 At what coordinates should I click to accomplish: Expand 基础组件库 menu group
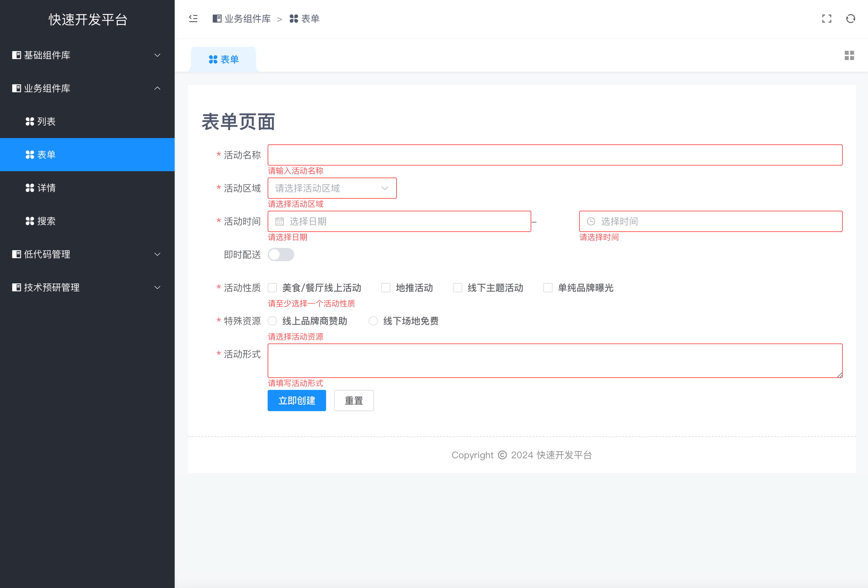pyautogui.click(x=87, y=55)
